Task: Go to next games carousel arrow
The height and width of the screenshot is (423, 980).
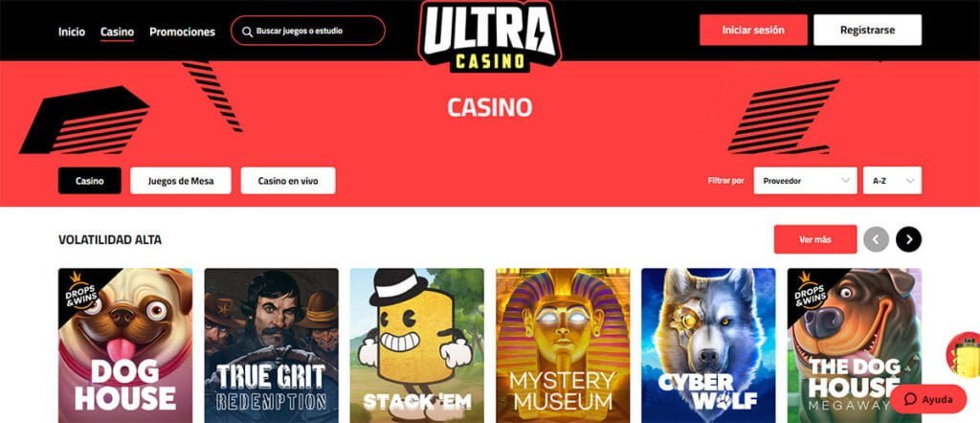Action: click(x=908, y=239)
